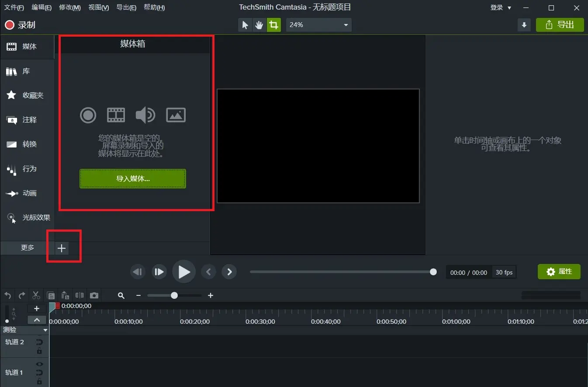Undo the last action
The width and height of the screenshot is (588, 387).
click(7, 295)
